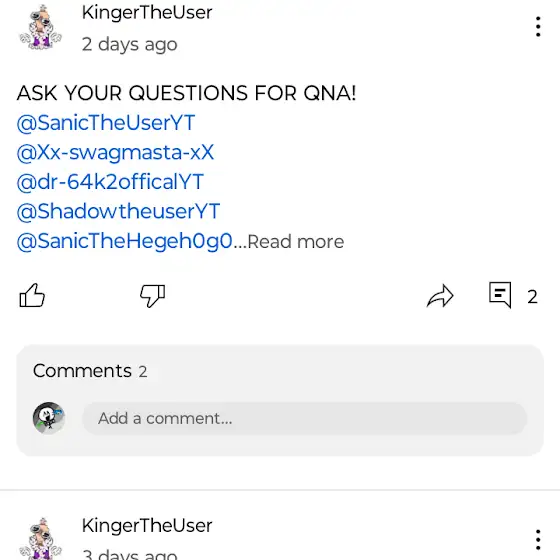Open the 3 days ago timestamp link
The height and width of the screenshot is (560, 560).
pos(130,554)
